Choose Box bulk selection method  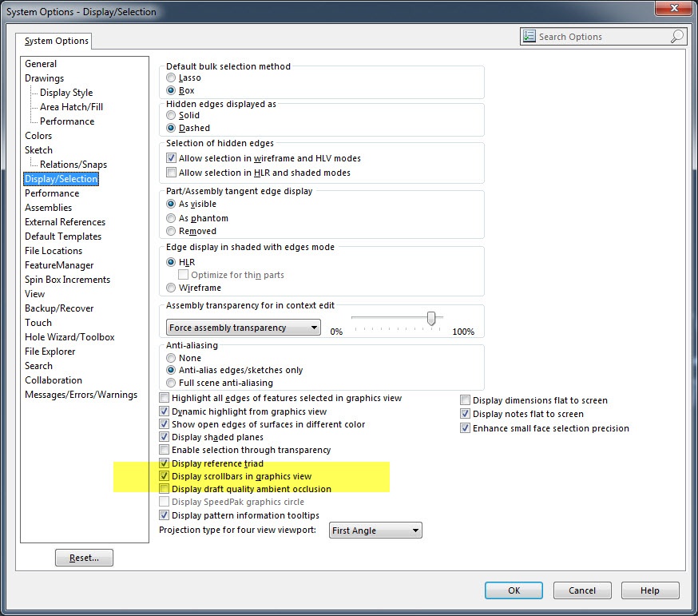(x=171, y=90)
